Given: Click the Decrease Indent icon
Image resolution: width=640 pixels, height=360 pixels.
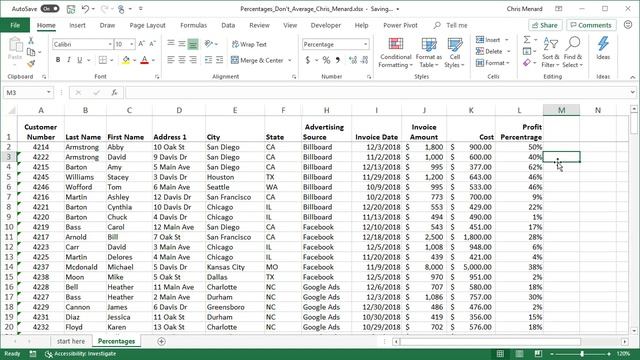Looking at the screenshot, I should coord(209,60).
